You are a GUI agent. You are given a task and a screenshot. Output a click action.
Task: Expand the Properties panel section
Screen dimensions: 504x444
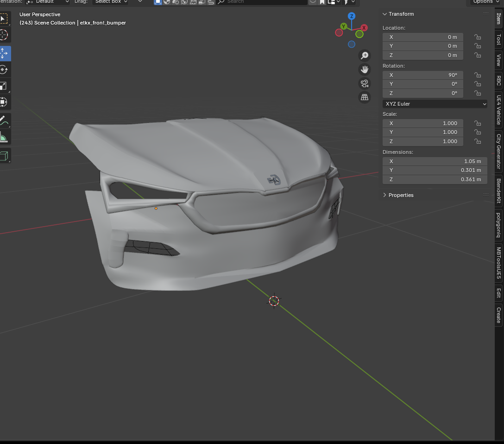click(400, 195)
